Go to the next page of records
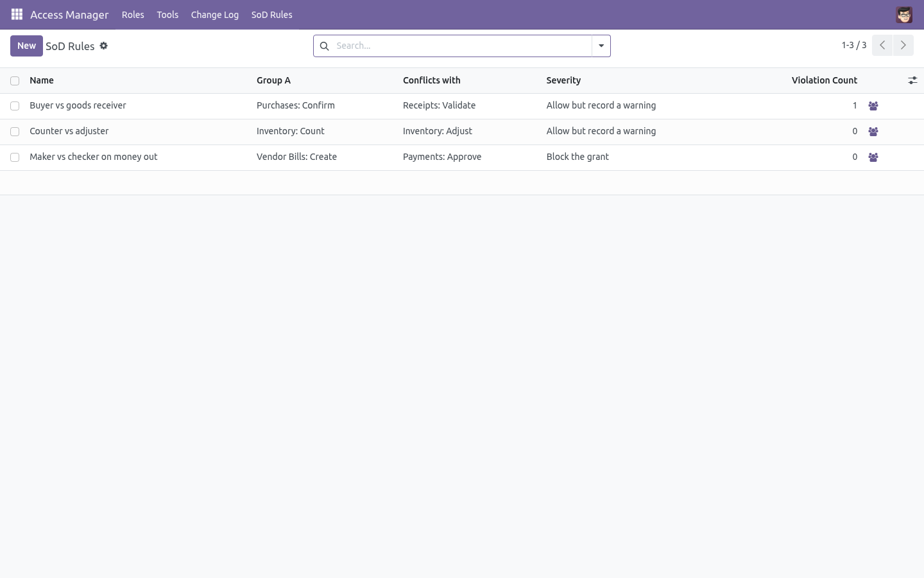 coord(903,45)
